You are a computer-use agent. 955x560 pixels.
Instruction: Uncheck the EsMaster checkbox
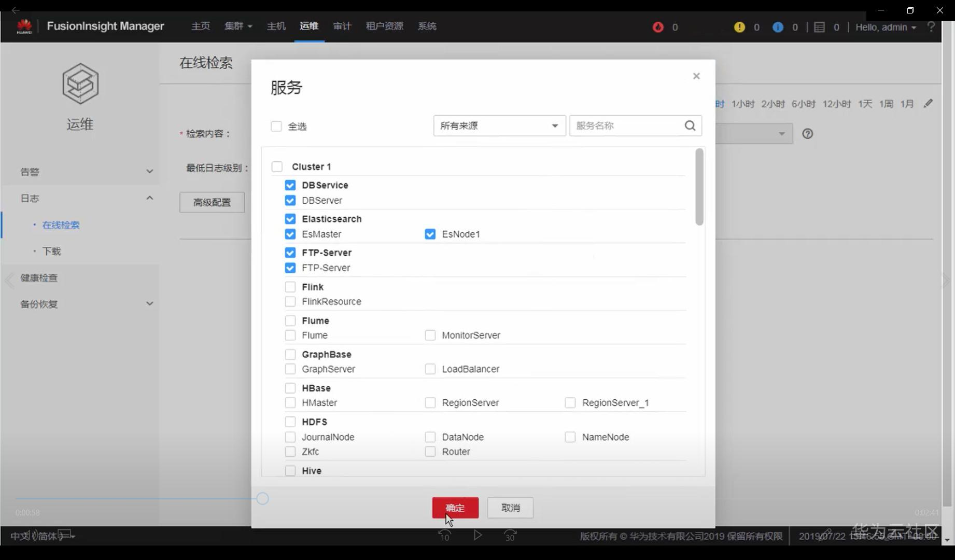[x=290, y=234]
